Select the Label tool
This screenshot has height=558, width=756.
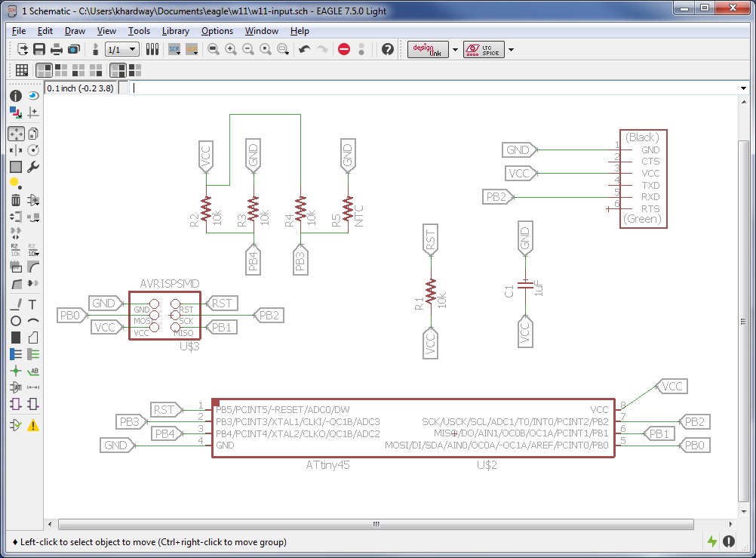(x=32, y=371)
